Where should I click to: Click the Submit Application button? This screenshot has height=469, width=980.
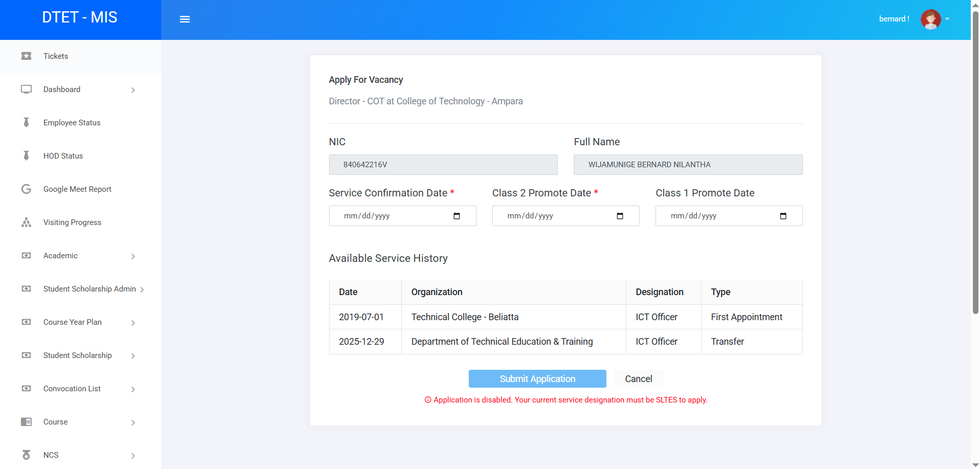coord(537,379)
